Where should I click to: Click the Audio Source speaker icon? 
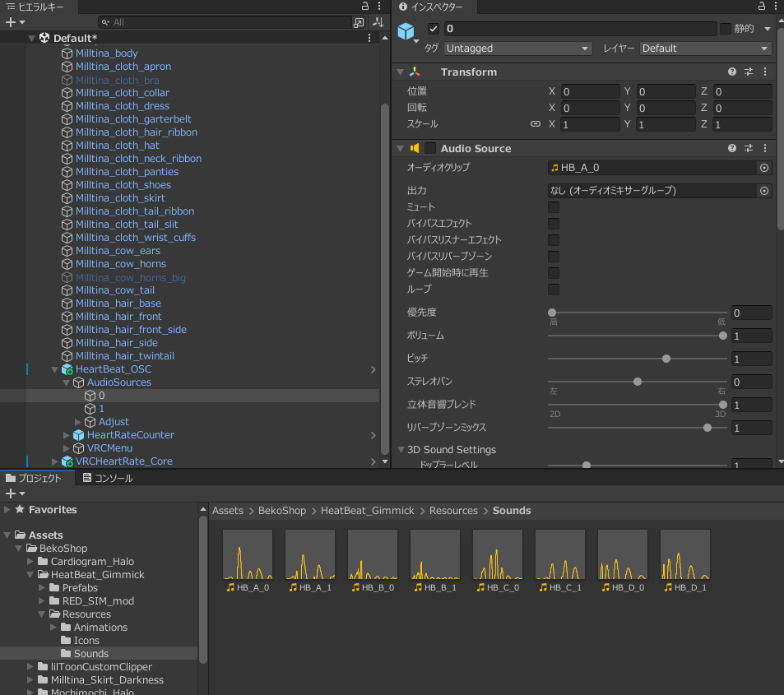pos(415,149)
